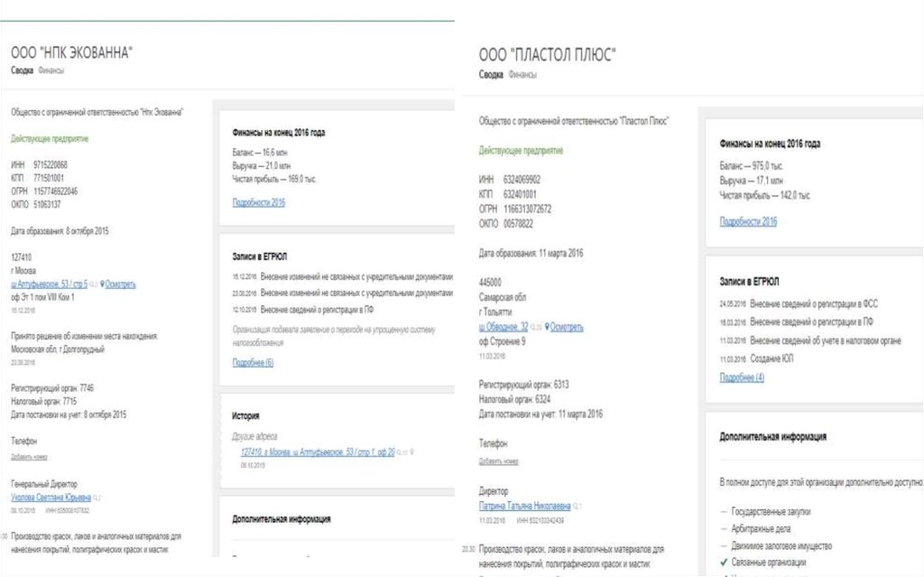
Task: Click magnifier icon after История address link
Action: click(x=401, y=452)
